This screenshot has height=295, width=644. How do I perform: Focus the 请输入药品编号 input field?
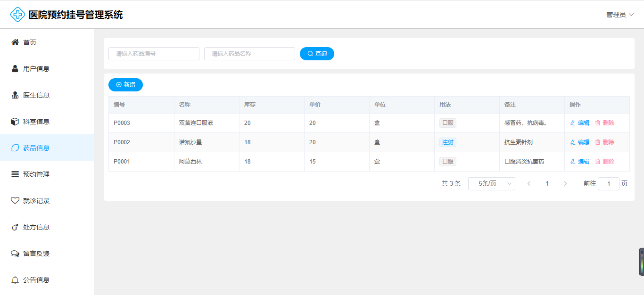pyautogui.click(x=154, y=54)
